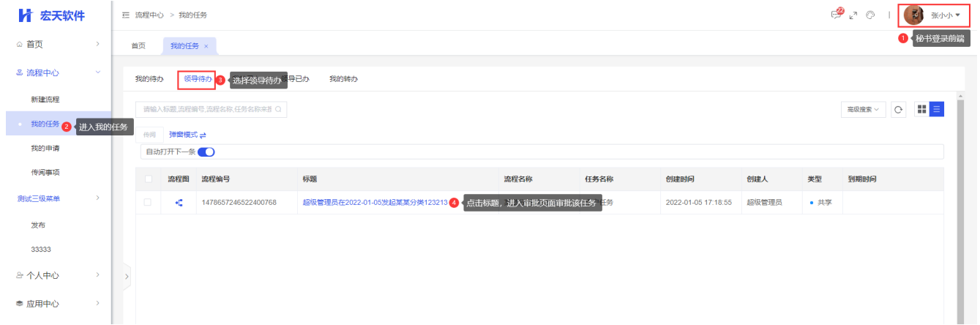Open the task title link 超级管理员在2022-01-05发起

(375, 203)
